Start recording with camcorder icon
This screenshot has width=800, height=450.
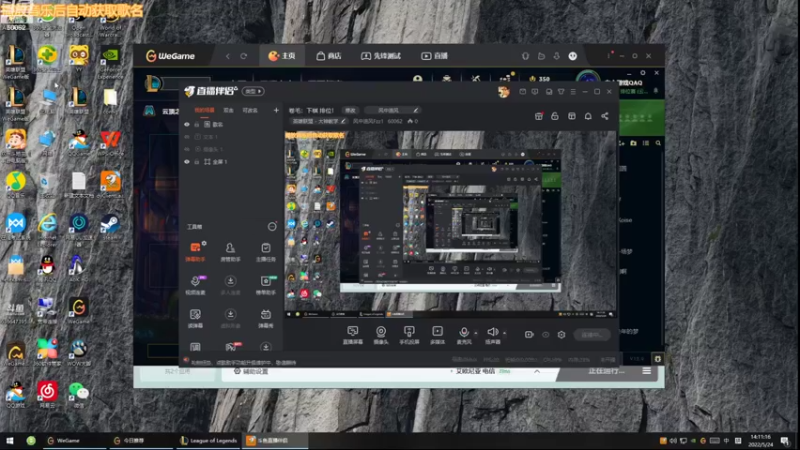pyautogui.click(x=529, y=335)
